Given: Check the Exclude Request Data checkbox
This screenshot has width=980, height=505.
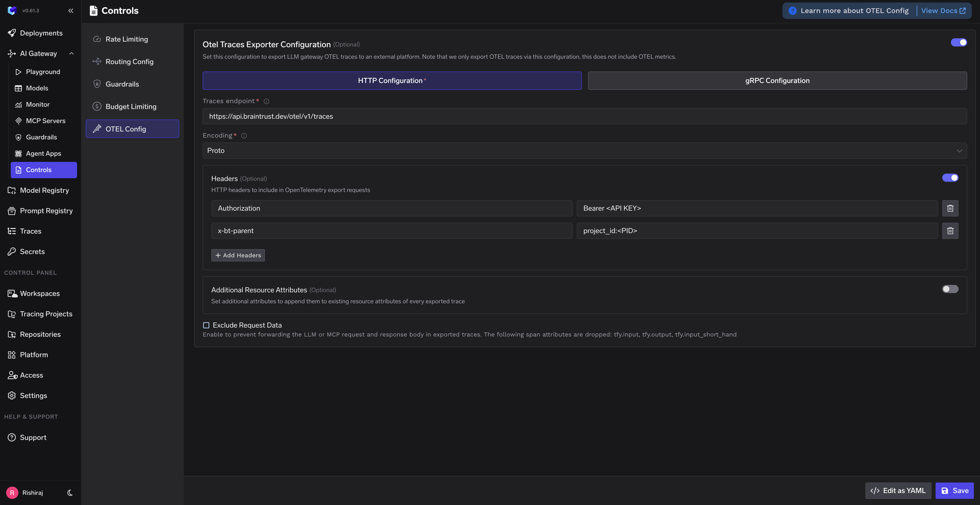Looking at the screenshot, I should [206, 325].
